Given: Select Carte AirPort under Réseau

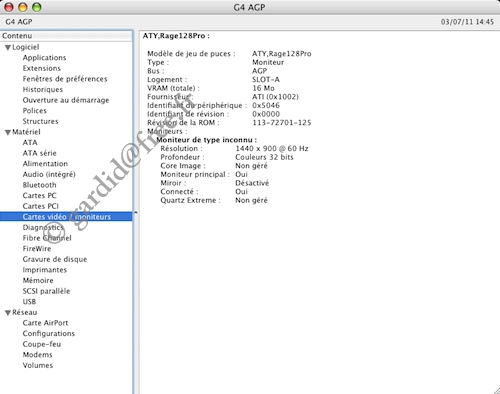Looking at the screenshot, I should pos(45,323).
